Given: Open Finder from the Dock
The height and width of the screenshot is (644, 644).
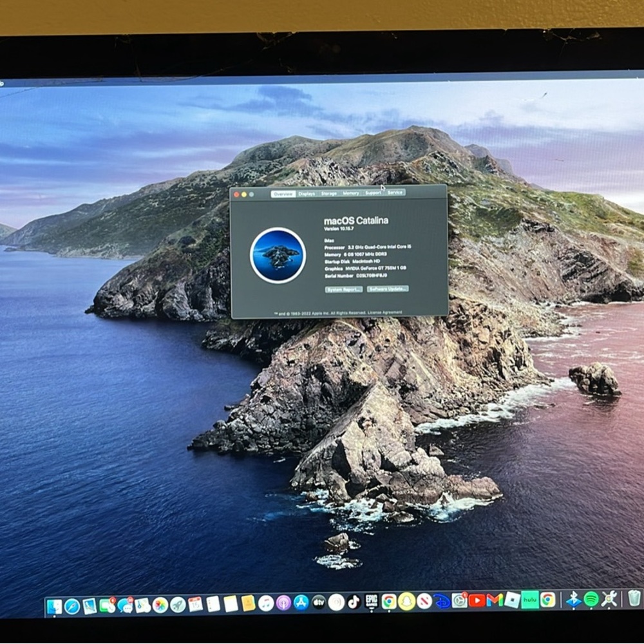Looking at the screenshot, I should click(55, 607).
